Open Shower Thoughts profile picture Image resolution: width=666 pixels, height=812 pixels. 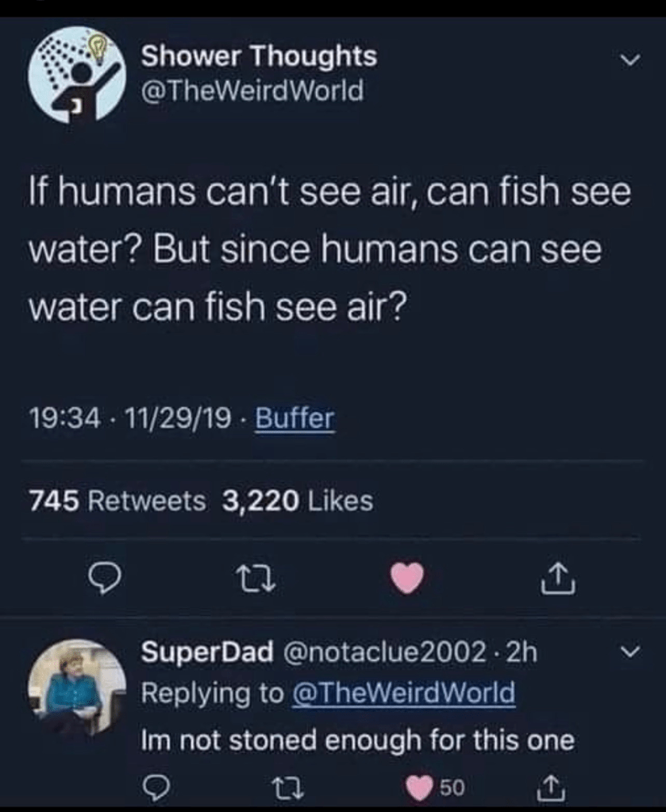point(77,74)
